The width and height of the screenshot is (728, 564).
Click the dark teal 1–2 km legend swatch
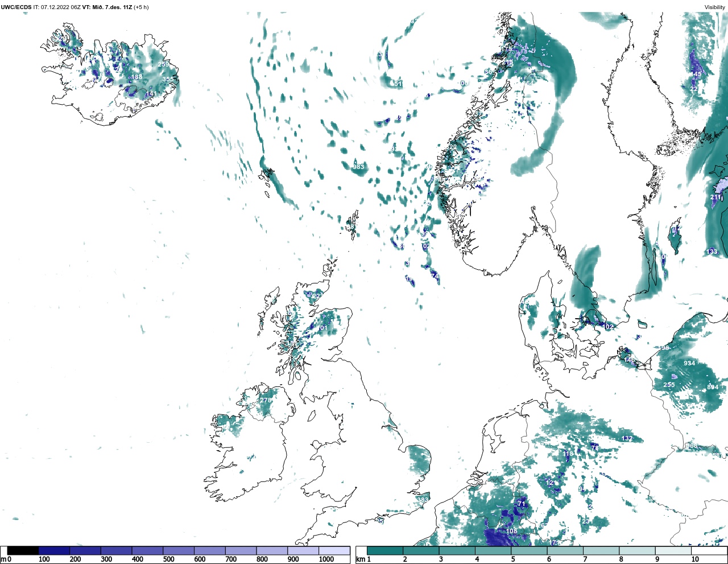(385, 551)
